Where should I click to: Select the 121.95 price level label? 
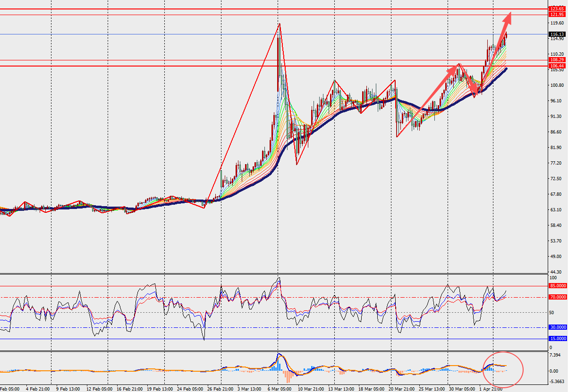(x=558, y=15)
